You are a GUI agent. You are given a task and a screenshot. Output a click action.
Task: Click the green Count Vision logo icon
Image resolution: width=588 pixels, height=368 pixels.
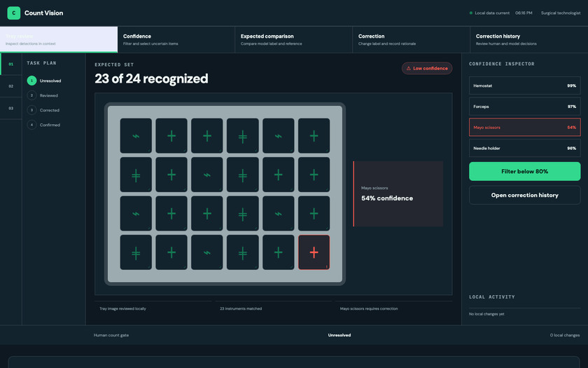pos(14,13)
